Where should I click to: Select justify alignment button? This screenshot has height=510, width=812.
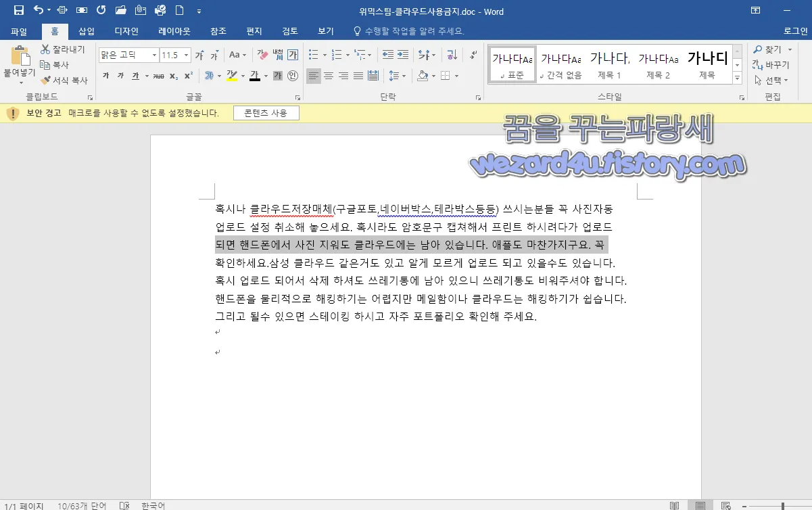[358, 76]
